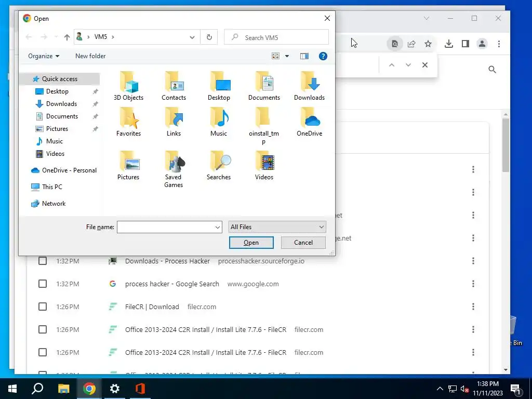532x399 pixels.
Task: Open actions menu for Process Hacker entry
Action: point(473,261)
